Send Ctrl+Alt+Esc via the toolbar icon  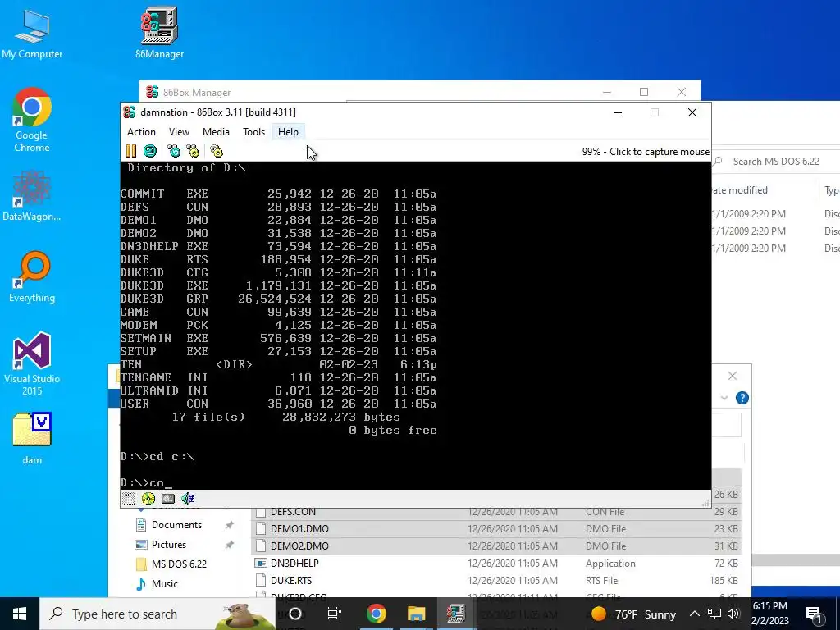coord(192,151)
